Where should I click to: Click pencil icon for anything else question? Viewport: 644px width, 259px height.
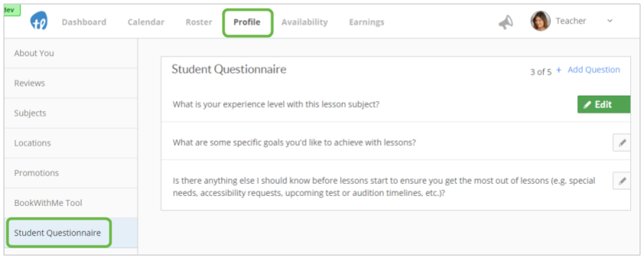click(622, 180)
